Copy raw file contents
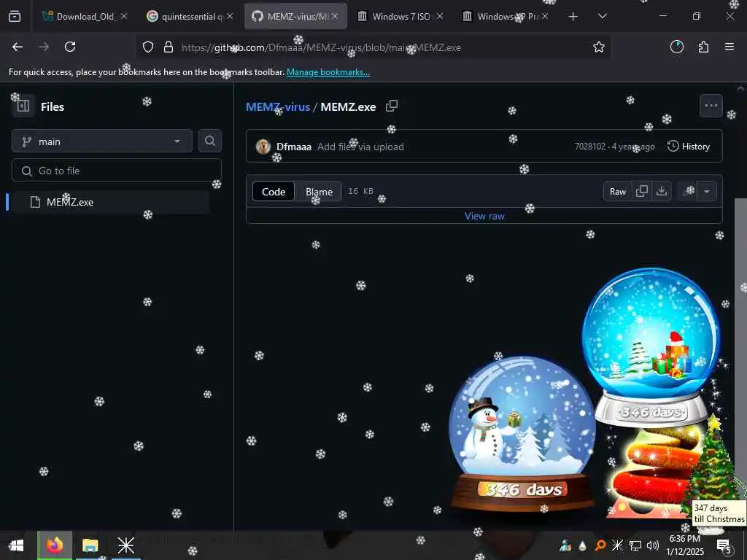 click(x=642, y=191)
